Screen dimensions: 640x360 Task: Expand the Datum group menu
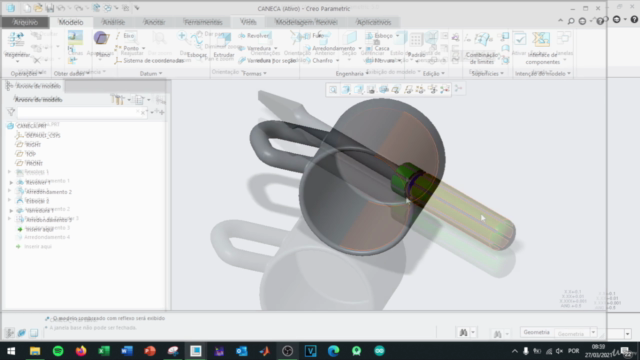(151, 73)
